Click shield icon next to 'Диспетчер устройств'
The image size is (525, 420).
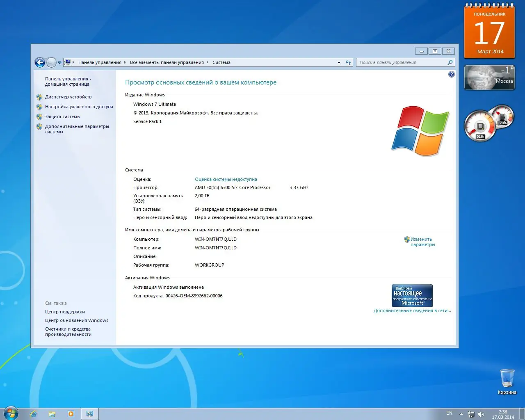click(39, 97)
